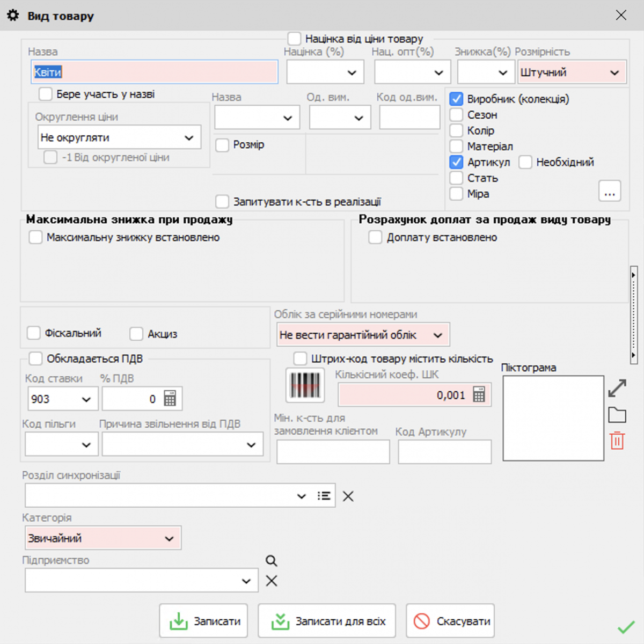The image size is (644, 644).
Task: Click the Назва field containing Квіти
Action: (x=154, y=72)
